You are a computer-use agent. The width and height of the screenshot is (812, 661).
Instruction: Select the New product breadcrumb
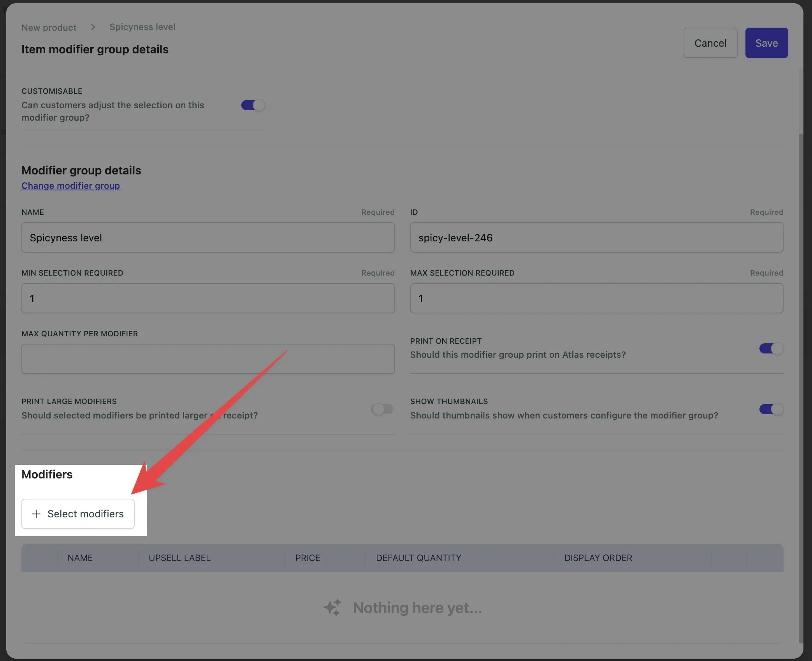[x=49, y=27]
